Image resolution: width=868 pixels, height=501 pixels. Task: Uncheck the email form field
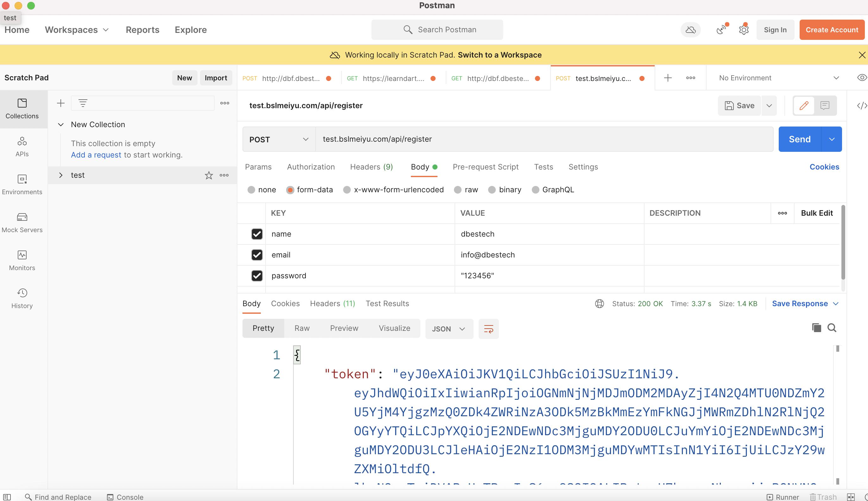pyautogui.click(x=257, y=255)
